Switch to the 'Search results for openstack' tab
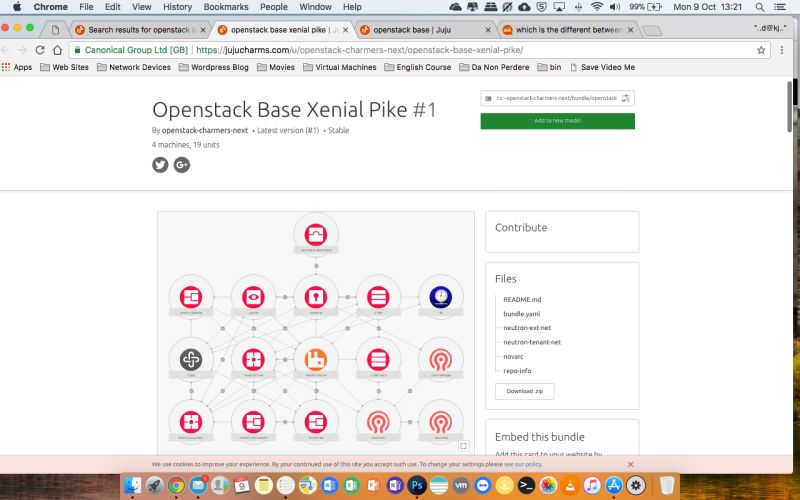Screen dimensions: 800x500 pyautogui.click(x=139, y=30)
